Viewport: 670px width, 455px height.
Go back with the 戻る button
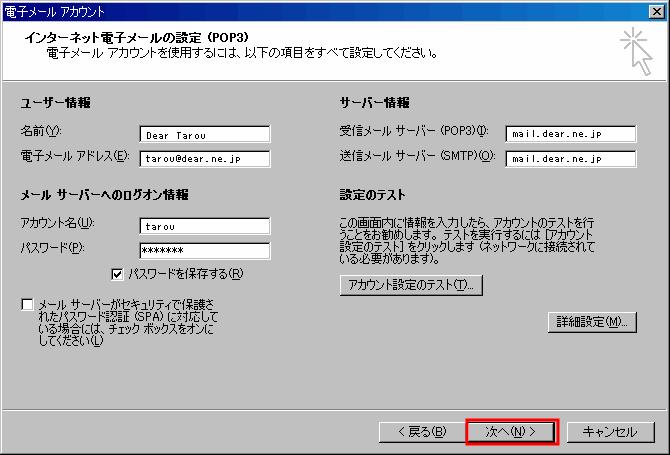(422, 432)
